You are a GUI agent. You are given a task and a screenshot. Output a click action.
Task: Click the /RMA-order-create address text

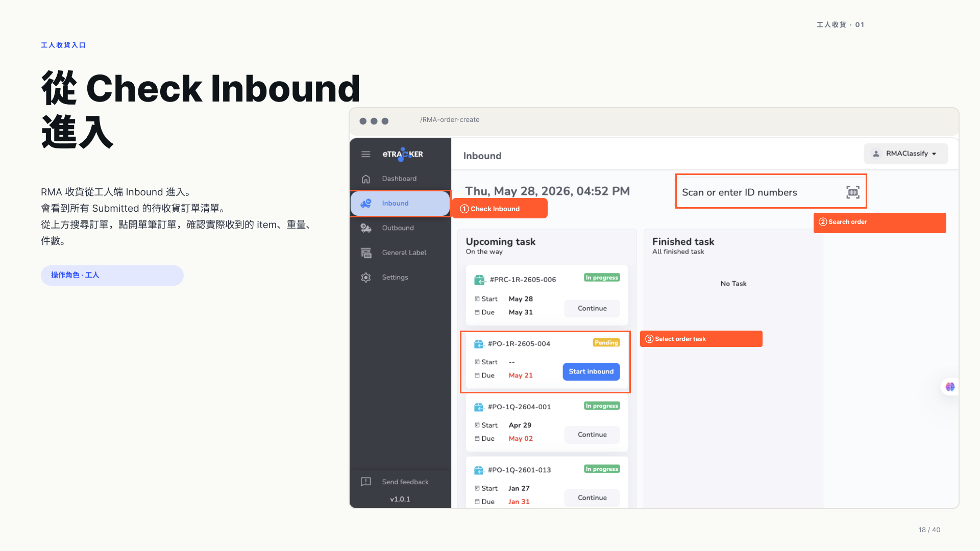pyautogui.click(x=450, y=120)
